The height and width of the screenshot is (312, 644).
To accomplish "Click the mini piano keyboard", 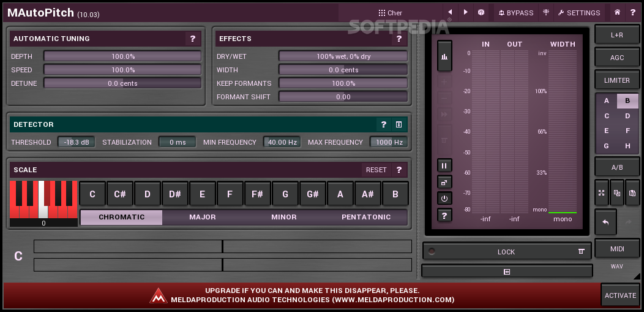I will (43, 200).
